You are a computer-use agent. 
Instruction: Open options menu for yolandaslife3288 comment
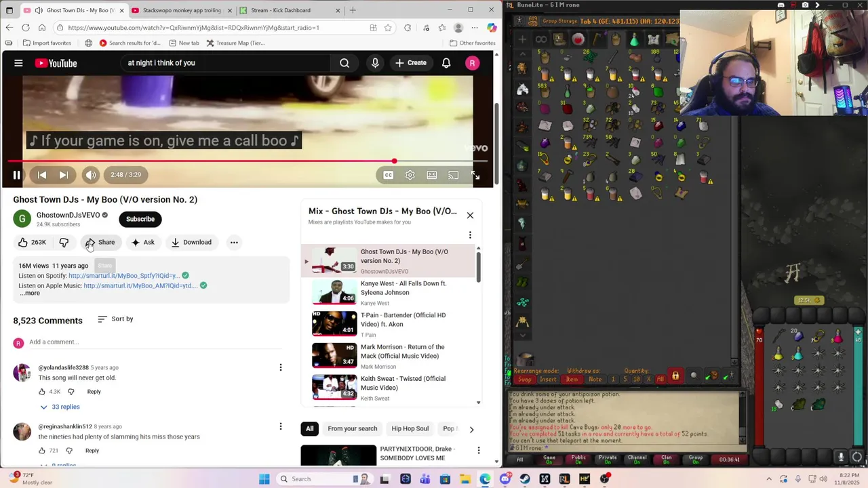click(x=281, y=367)
